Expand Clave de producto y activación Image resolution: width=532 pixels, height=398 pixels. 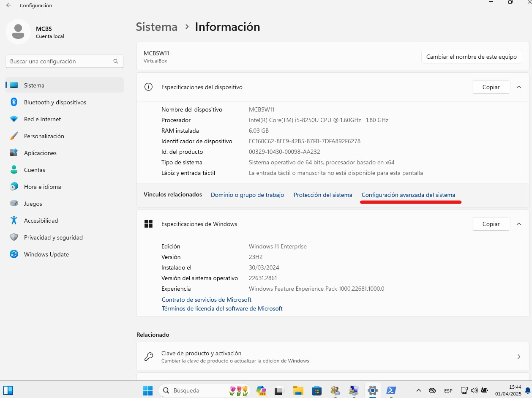[519, 357]
